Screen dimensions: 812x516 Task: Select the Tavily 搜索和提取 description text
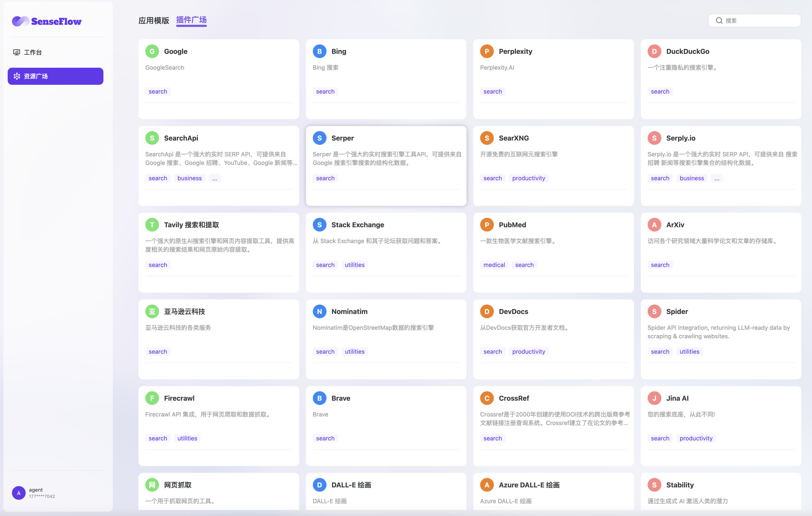[x=219, y=245]
